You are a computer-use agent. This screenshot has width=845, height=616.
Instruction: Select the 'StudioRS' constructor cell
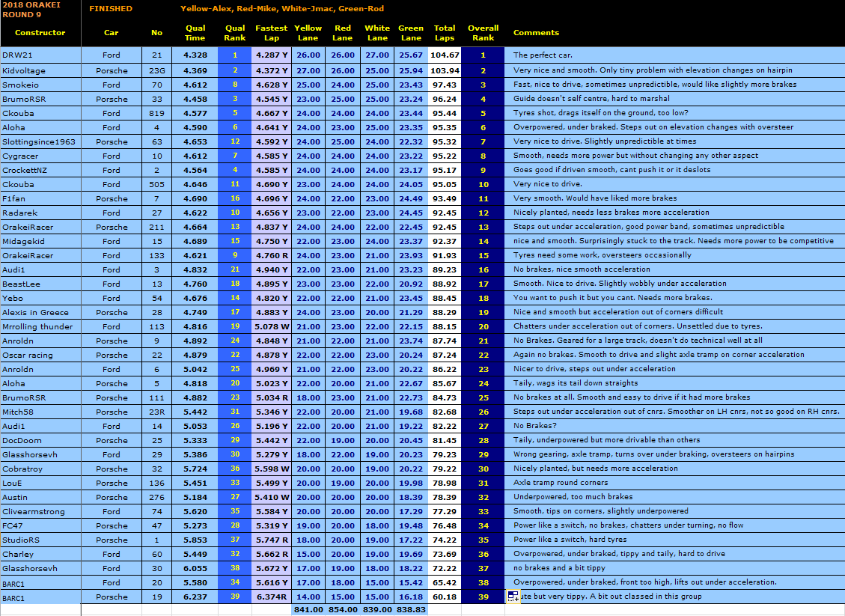pos(41,540)
